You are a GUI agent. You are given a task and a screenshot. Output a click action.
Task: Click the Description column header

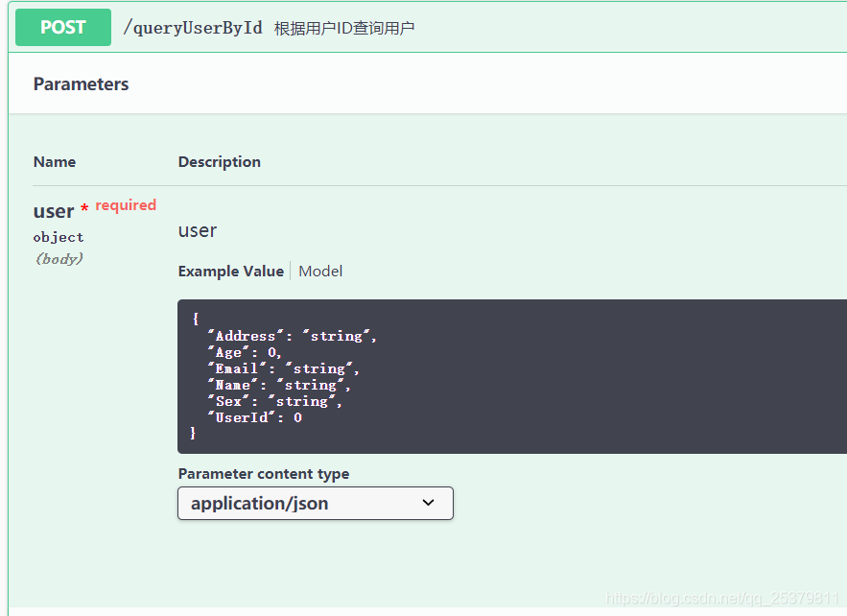click(220, 162)
